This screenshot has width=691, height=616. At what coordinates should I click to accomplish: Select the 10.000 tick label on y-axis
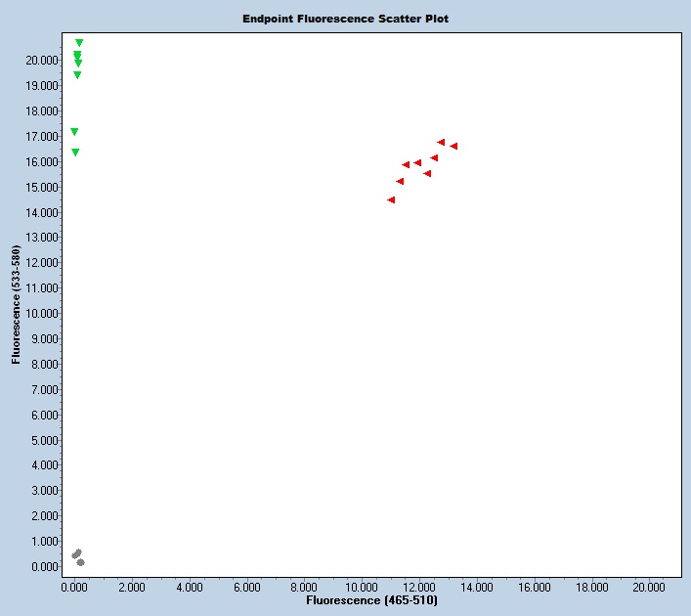click(43, 314)
